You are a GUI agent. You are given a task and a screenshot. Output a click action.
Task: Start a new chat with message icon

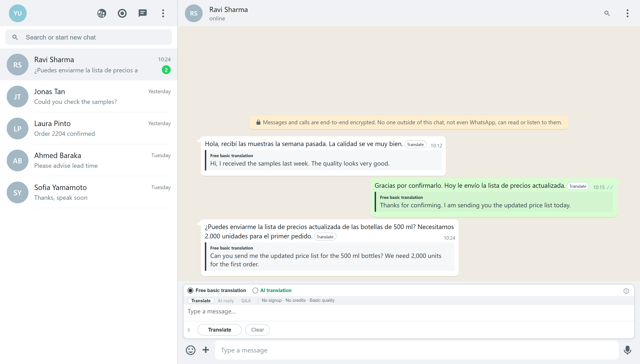(143, 13)
